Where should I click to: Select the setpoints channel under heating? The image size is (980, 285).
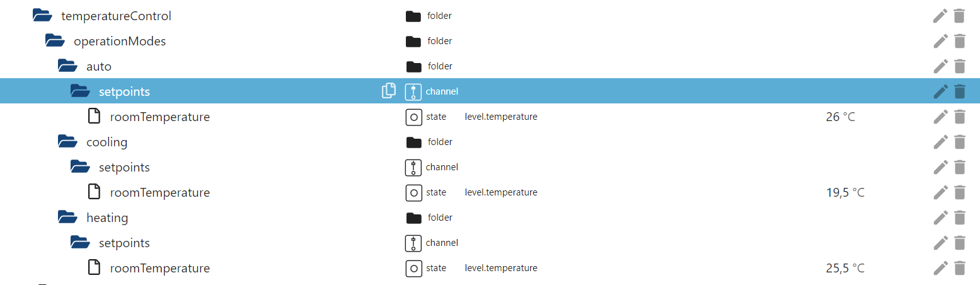coord(124,243)
